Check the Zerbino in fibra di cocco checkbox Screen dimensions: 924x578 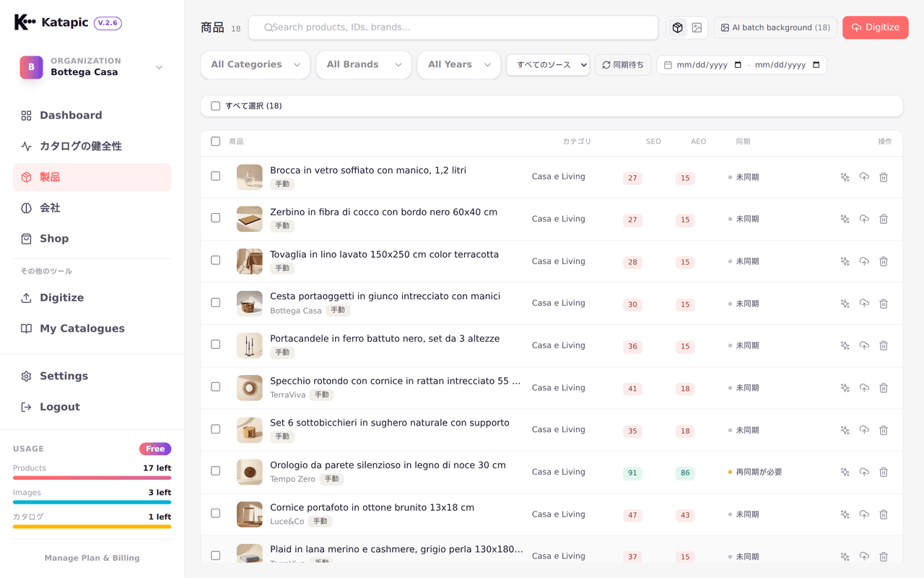215,217
